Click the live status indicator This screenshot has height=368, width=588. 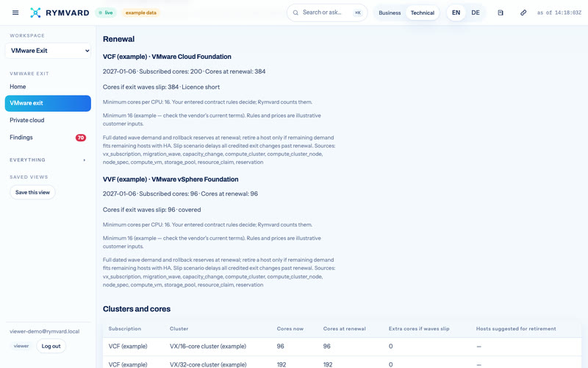(x=106, y=13)
